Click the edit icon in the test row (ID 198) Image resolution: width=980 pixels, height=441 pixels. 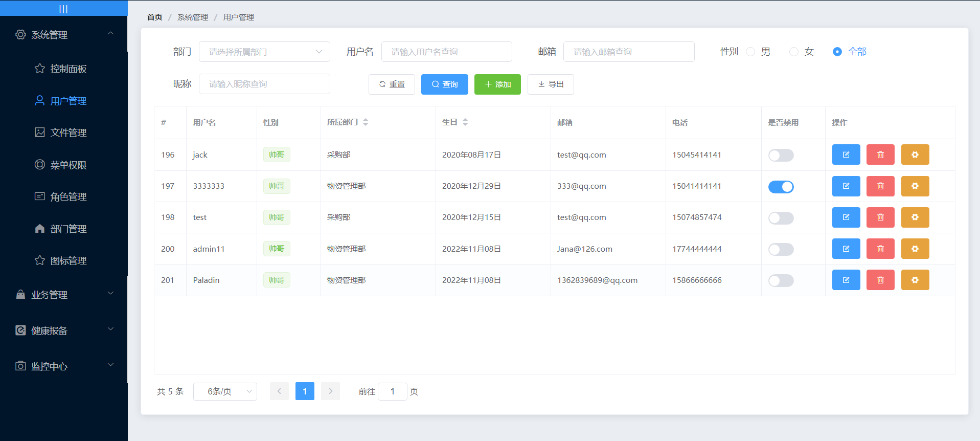(846, 217)
